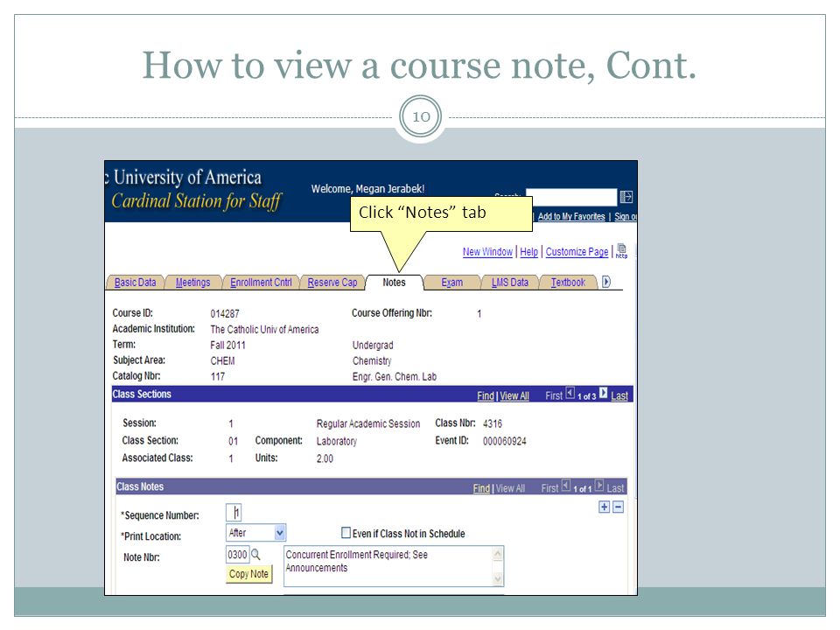
Task: Open the Textbook tab
Action: pos(569,283)
